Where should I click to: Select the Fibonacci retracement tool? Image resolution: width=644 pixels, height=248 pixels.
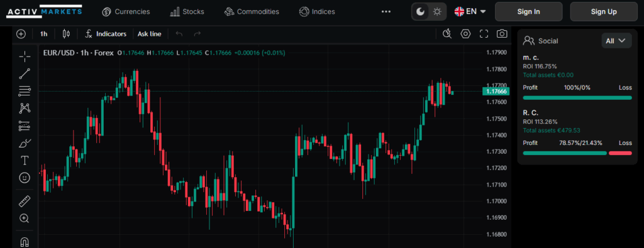point(25,91)
